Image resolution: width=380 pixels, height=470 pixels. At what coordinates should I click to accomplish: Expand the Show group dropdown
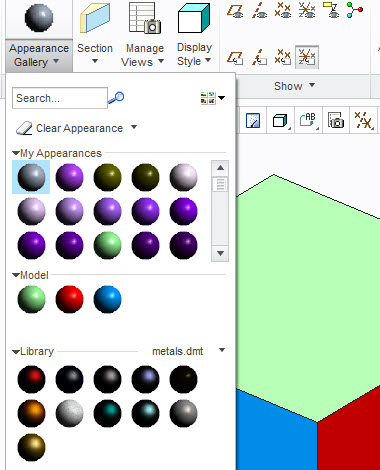(294, 86)
